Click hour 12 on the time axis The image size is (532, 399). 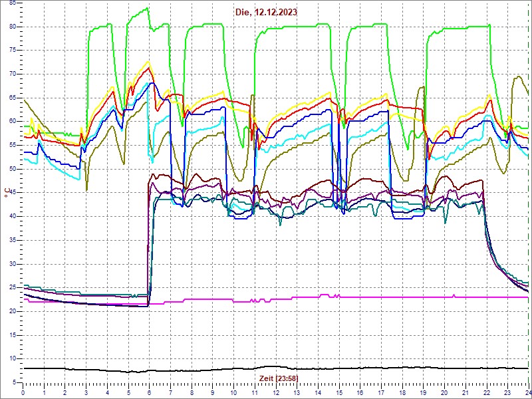[x=276, y=391]
